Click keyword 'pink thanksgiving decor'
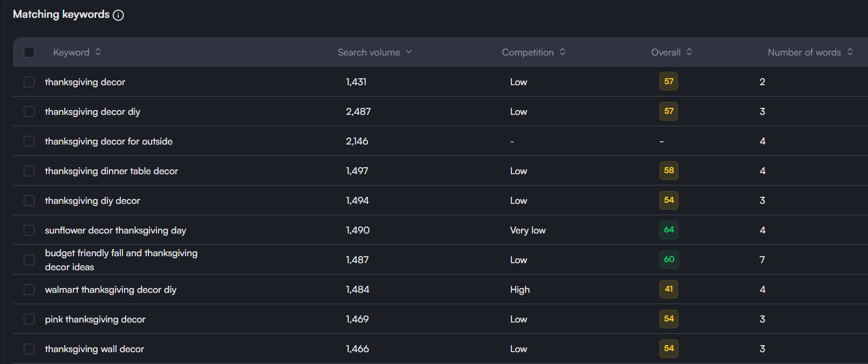The width and height of the screenshot is (868, 364). coord(95,319)
